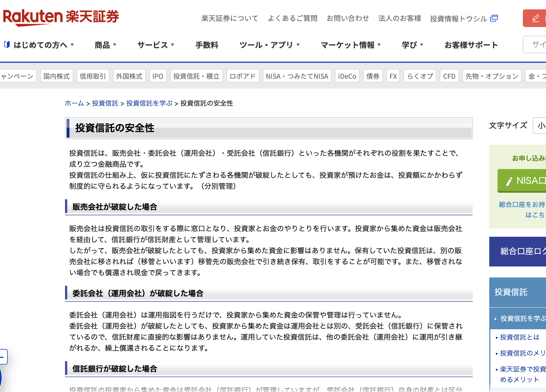The image size is (546, 392).
Task: Select the 投資信託・積立 category tab
Action: 196,76
